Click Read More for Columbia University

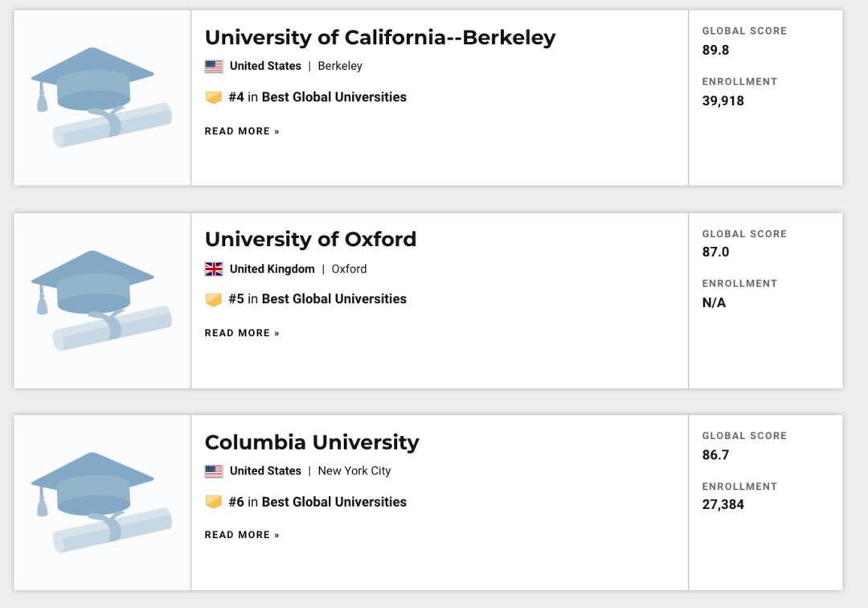coord(242,535)
